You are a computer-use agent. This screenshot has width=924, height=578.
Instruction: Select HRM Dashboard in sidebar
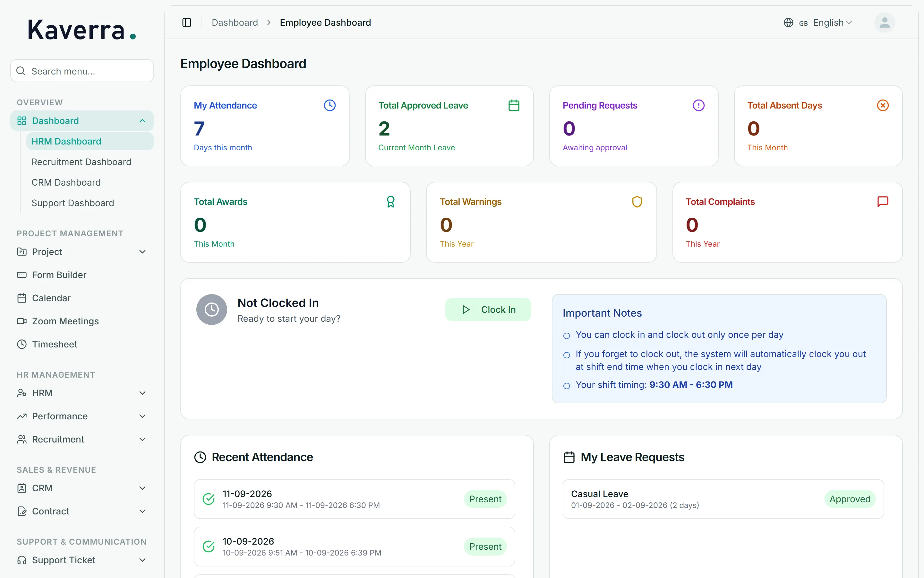[90, 141]
